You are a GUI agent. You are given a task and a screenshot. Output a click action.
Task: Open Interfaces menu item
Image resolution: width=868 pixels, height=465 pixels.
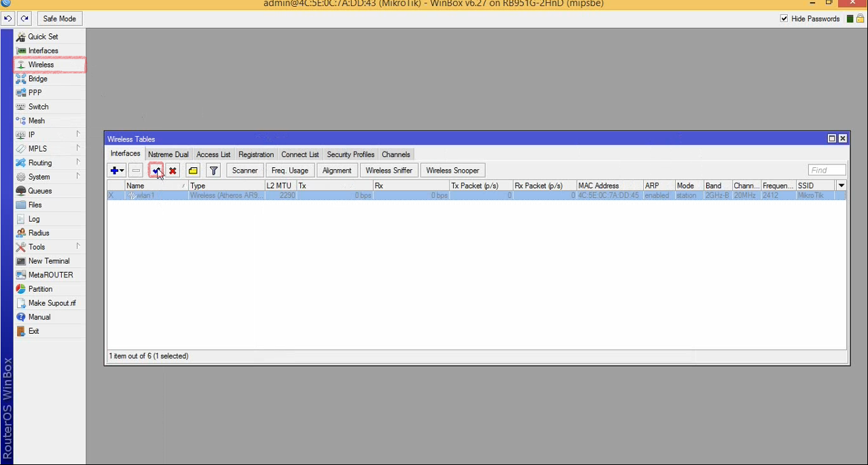[x=49, y=51]
